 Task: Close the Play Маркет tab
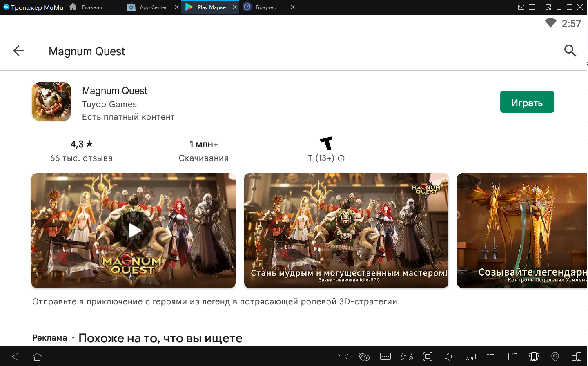coord(235,7)
